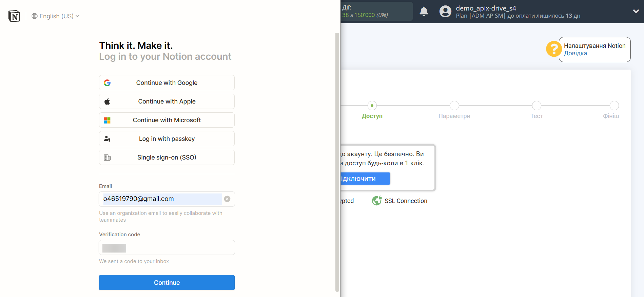
Task: Click demo_apix-drive_s4 account name
Action: tap(486, 8)
